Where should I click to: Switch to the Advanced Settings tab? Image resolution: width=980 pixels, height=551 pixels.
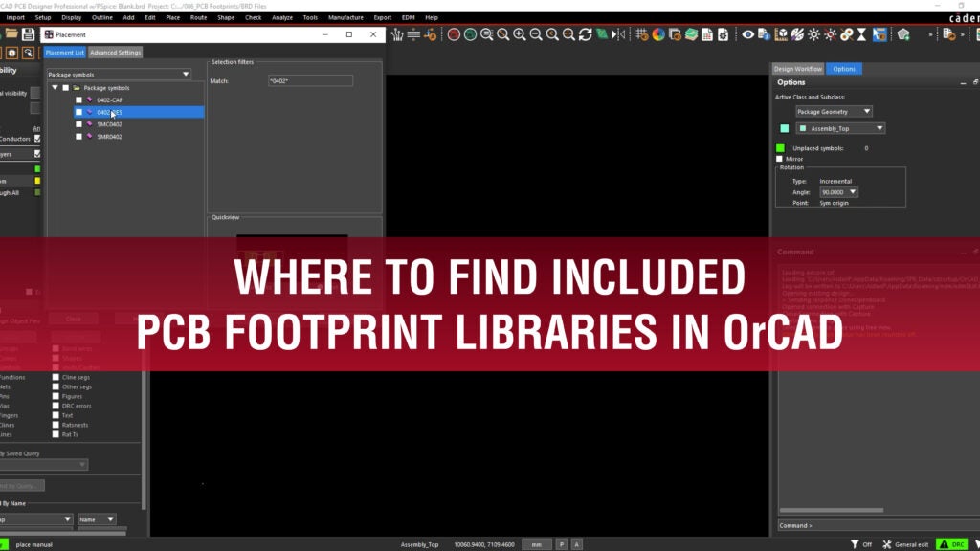(116, 53)
